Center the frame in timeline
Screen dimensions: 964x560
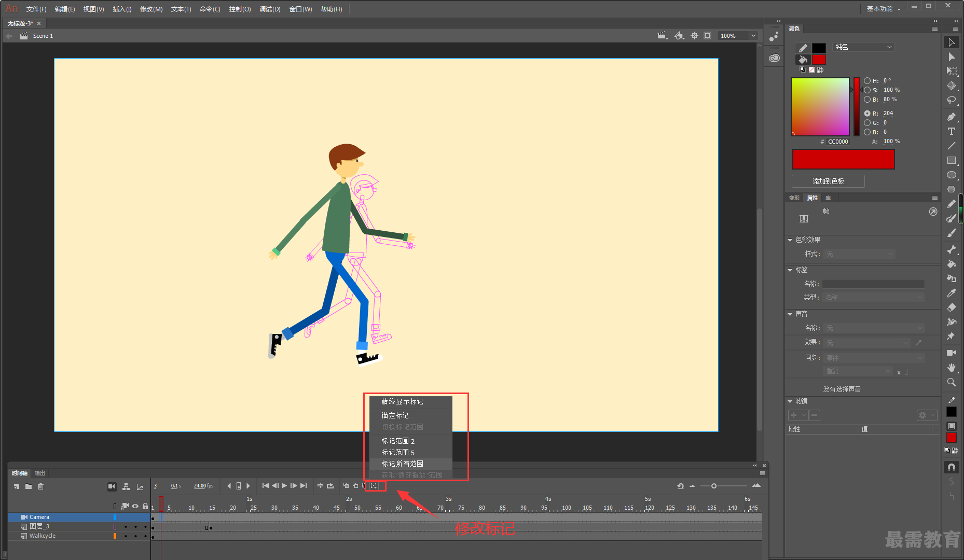coord(320,486)
